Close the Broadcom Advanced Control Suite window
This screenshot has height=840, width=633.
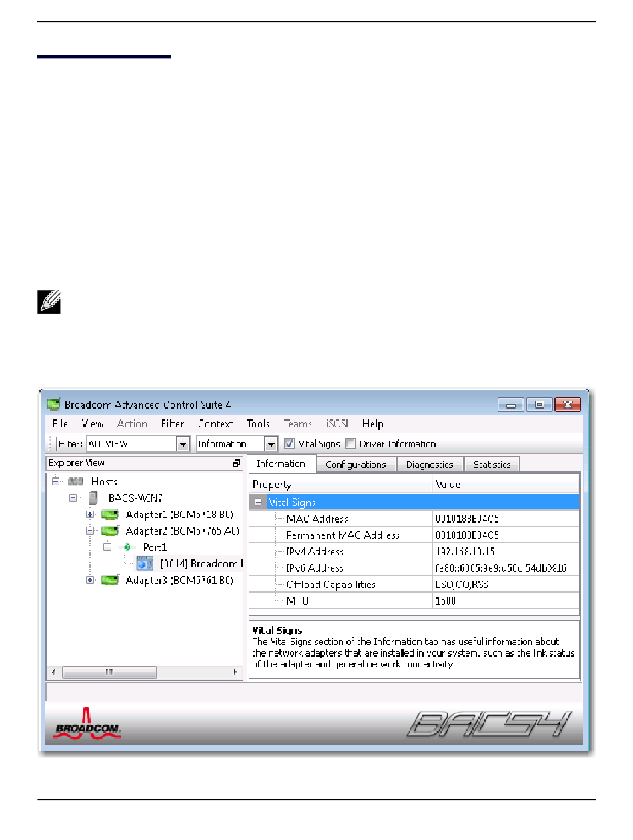tap(568, 405)
